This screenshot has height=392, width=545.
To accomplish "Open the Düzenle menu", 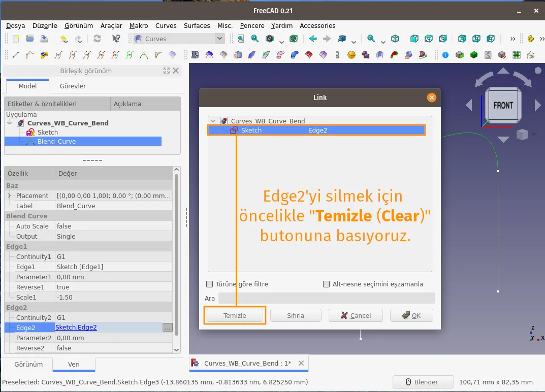I will pyautogui.click(x=45, y=25).
